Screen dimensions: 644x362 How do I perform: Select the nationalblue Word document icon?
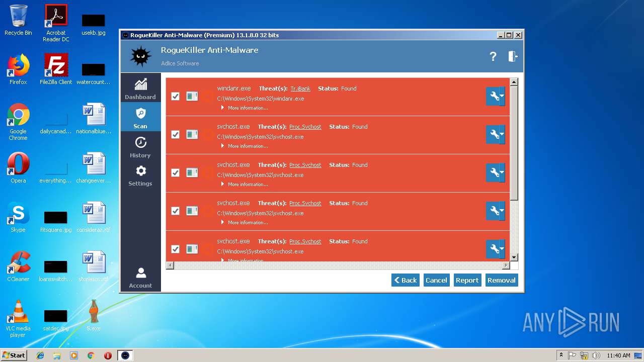pos(94,119)
